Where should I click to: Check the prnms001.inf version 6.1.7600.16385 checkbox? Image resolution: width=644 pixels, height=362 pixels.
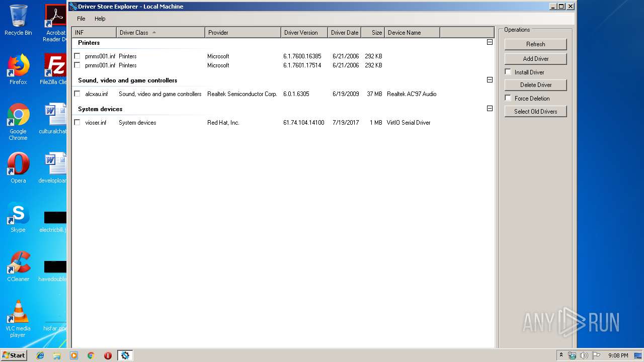point(77,56)
